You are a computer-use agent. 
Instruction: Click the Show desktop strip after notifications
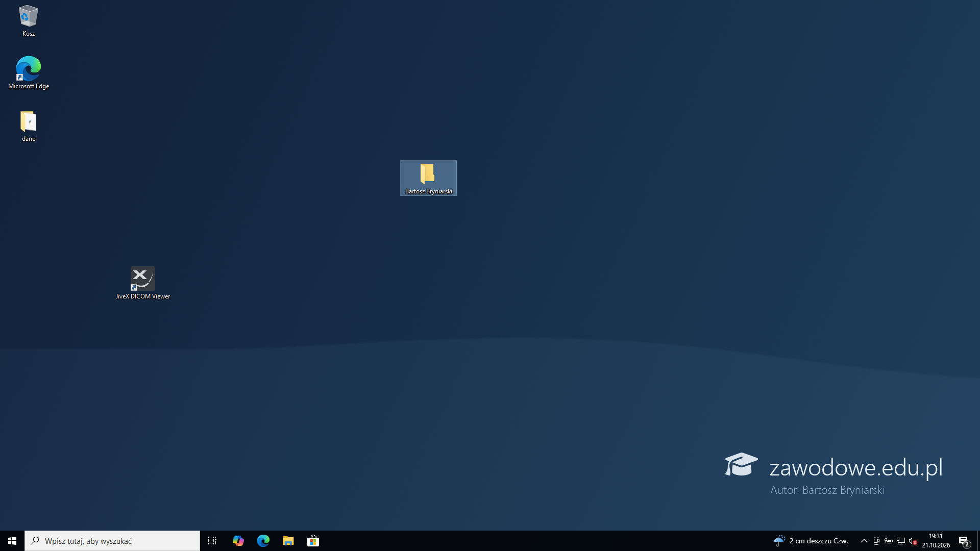978,541
